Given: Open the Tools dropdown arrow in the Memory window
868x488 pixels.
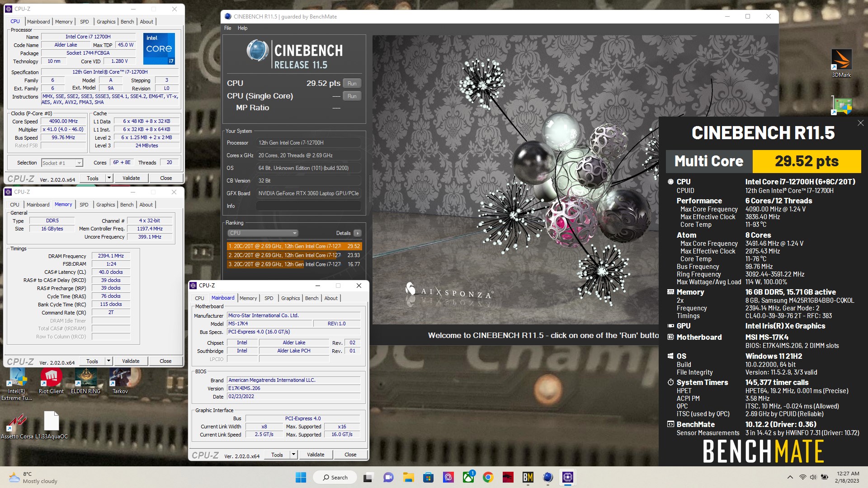Looking at the screenshot, I should point(108,361).
